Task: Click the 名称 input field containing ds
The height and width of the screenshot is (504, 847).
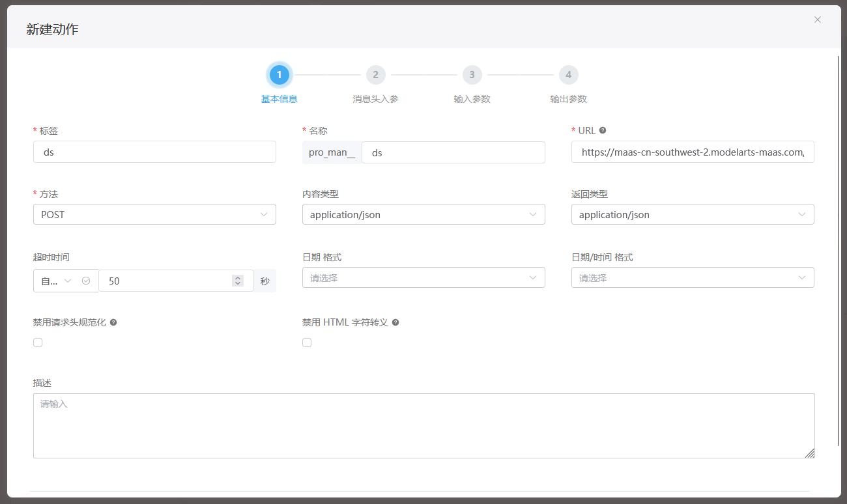Action: [453, 152]
